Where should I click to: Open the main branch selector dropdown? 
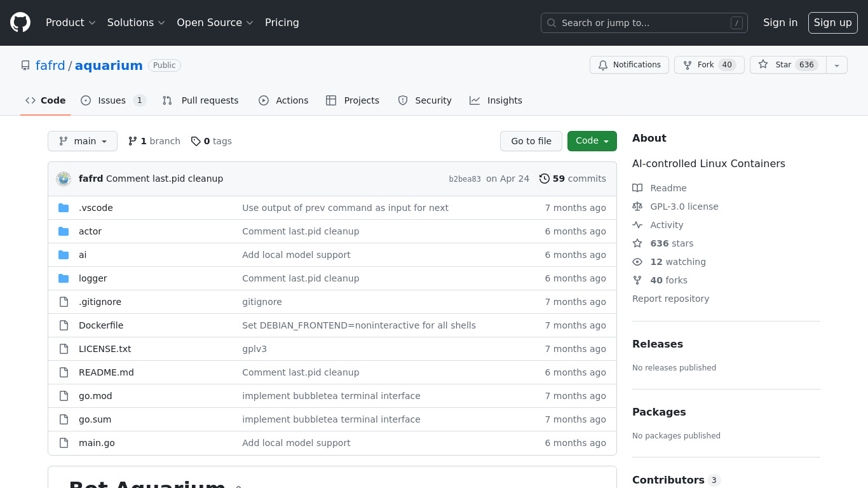point(83,141)
